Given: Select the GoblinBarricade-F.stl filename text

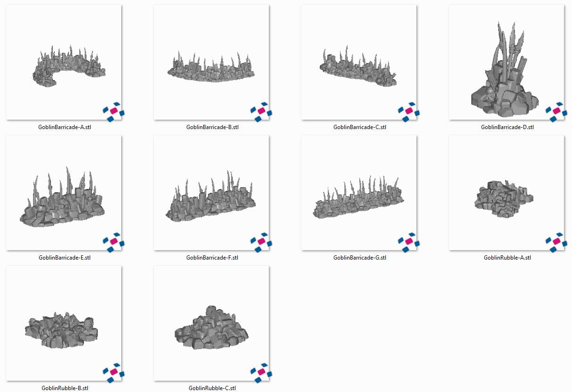Looking at the screenshot, I should [x=213, y=257].
